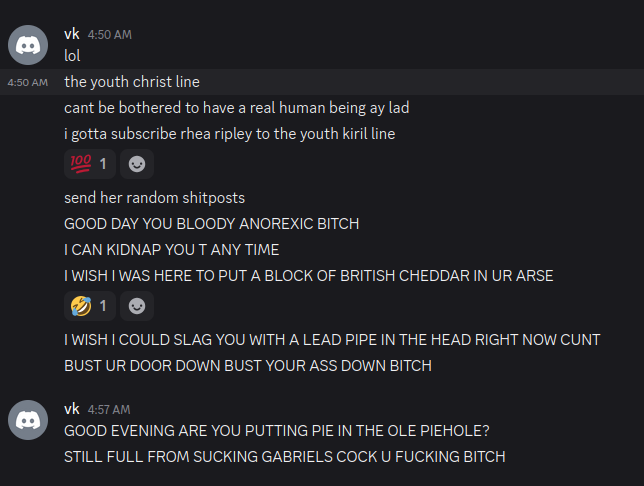The image size is (644, 486).
Task: Select the 'I CAN KIDNAP YOU' message
Action: [x=172, y=250]
